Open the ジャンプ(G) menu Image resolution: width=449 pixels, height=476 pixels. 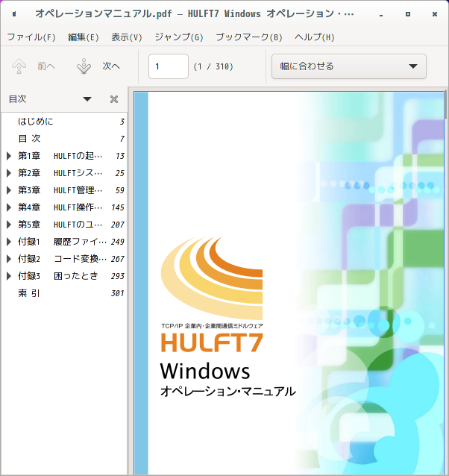tap(179, 37)
